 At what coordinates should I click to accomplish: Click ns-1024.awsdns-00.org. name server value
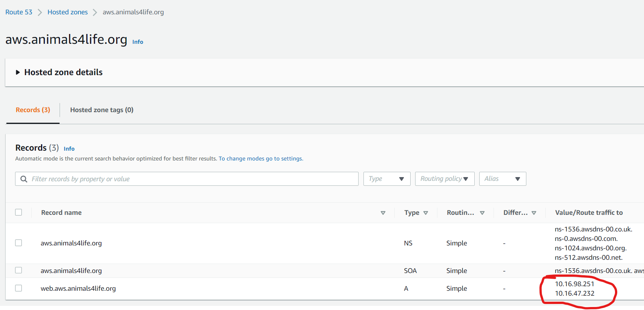pyautogui.click(x=590, y=248)
